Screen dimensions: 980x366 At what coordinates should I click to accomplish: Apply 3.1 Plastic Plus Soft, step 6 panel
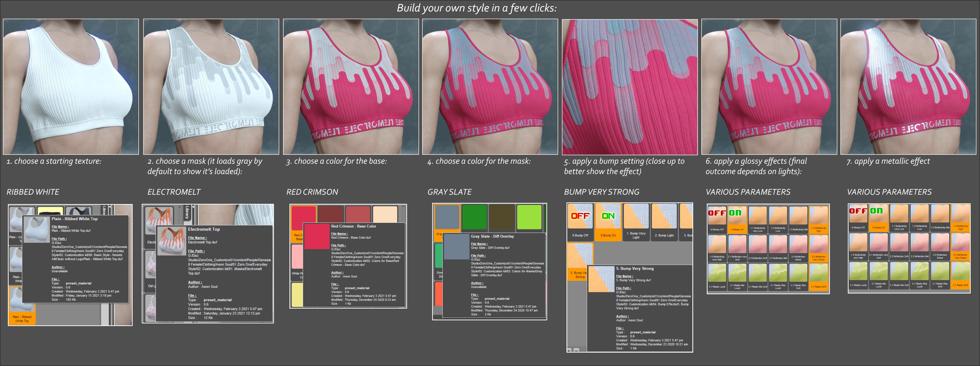pyautogui.click(x=798, y=277)
